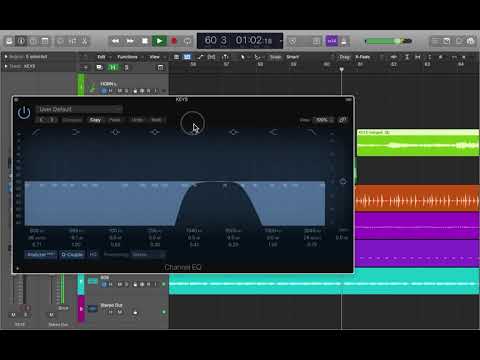Open the Mixer button in control bar
Screen dimensions: 480x360
click(72, 41)
